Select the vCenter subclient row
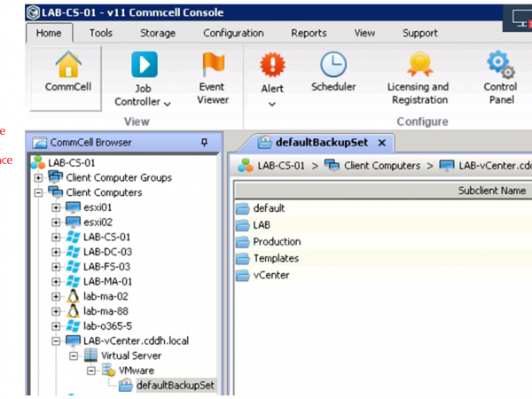Viewport: 532px width, 399px height. [x=383, y=275]
